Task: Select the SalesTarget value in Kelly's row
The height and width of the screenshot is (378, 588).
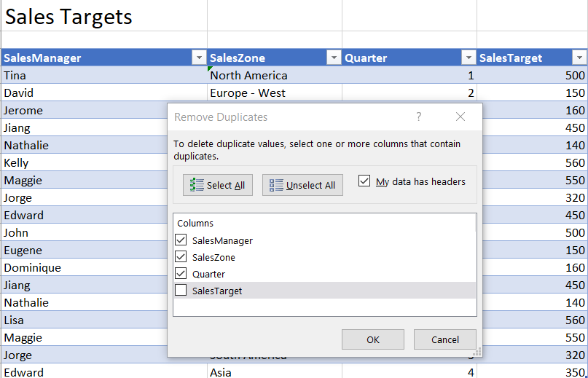Action: [x=535, y=162]
